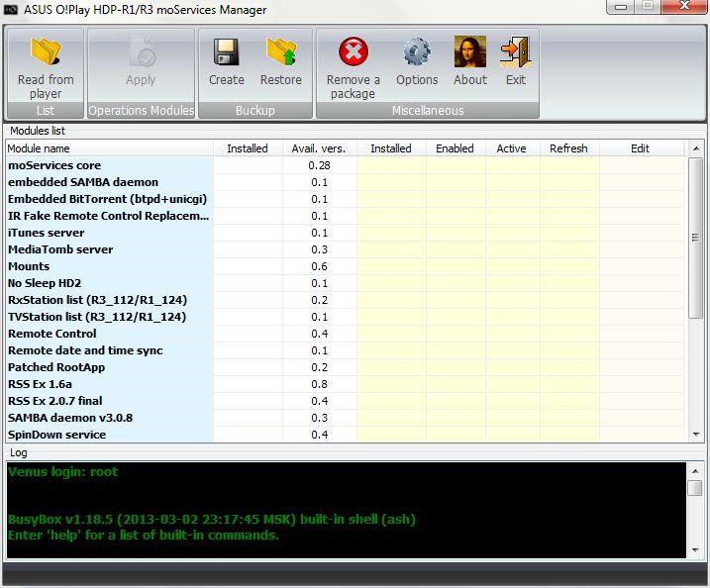Select iTunes server module

[345, 233]
